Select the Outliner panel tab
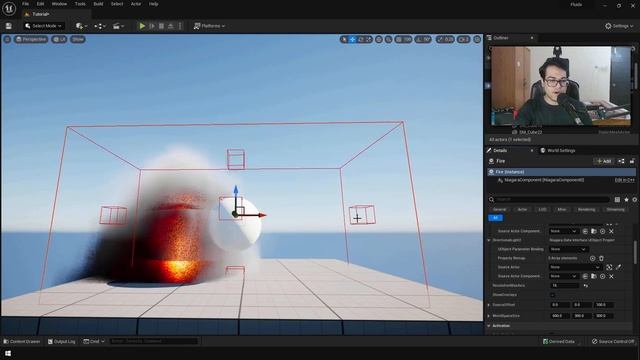This screenshot has height=360, width=640. tap(501, 38)
